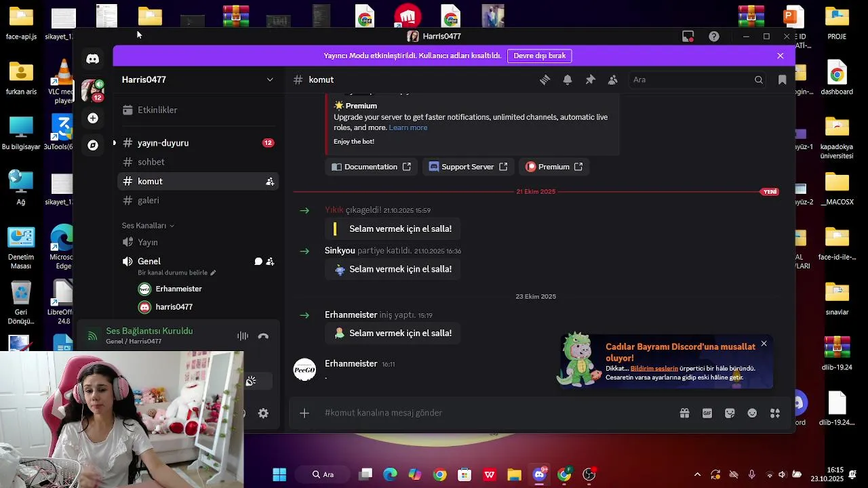Image resolution: width=868 pixels, height=488 pixels.
Task: Open Documentation button
Action: (x=371, y=167)
